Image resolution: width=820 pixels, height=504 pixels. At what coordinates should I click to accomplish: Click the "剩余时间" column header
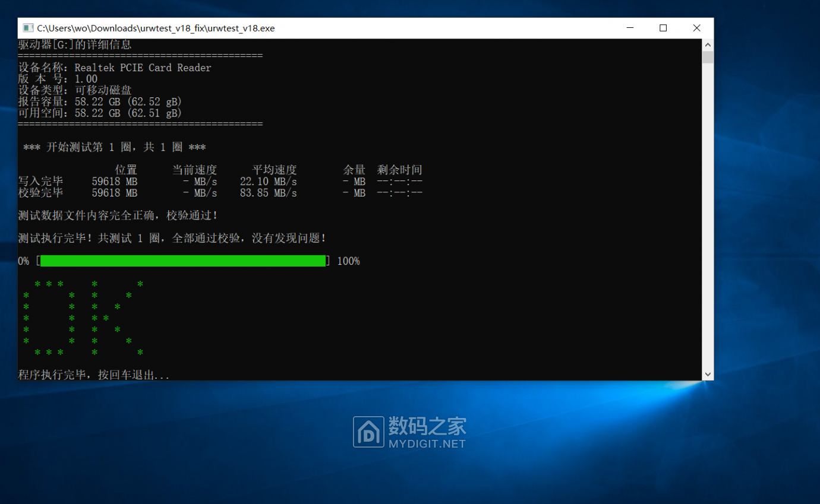399,170
